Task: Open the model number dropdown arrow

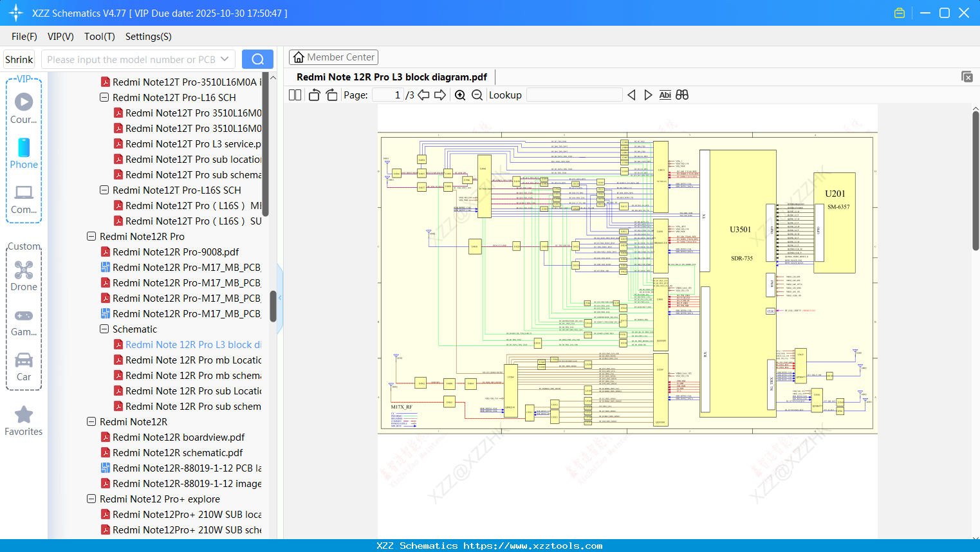Action: point(225,59)
